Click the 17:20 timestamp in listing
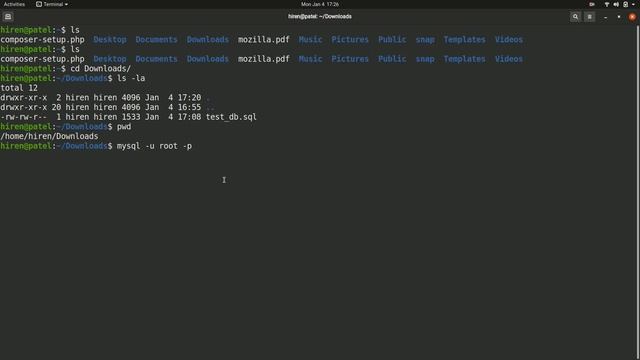The height and width of the screenshot is (360, 640). [189, 98]
